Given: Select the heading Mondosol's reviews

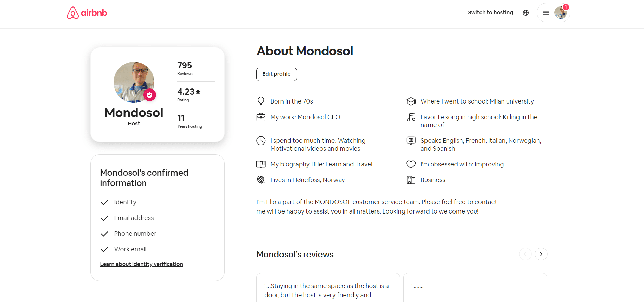Looking at the screenshot, I should tap(295, 254).
